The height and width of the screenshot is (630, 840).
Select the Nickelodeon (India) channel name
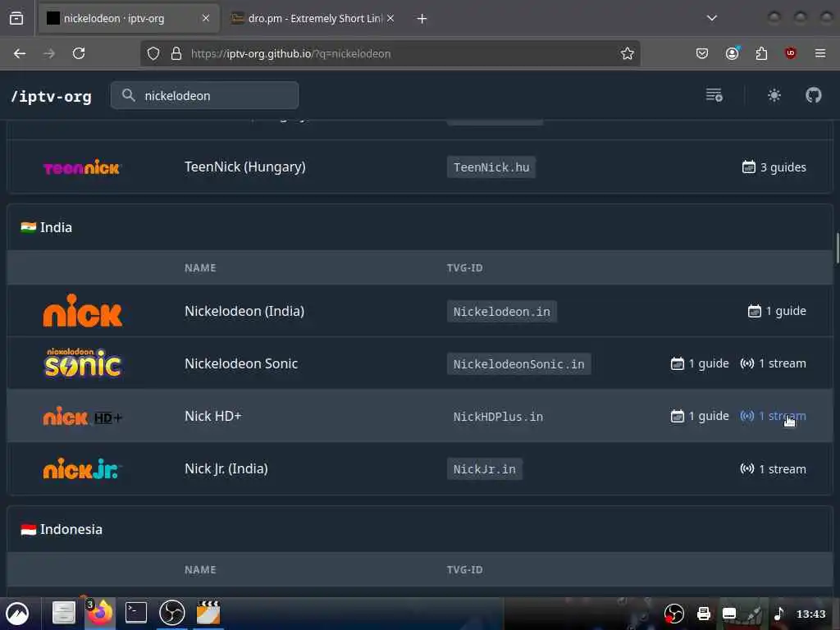(x=244, y=311)
